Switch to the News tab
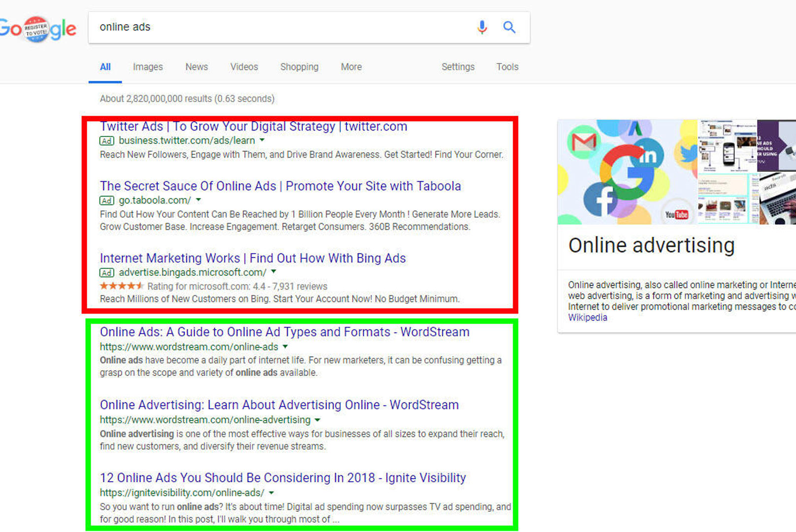This screenshot has width=796, height=532. click(x=197, y=66)
